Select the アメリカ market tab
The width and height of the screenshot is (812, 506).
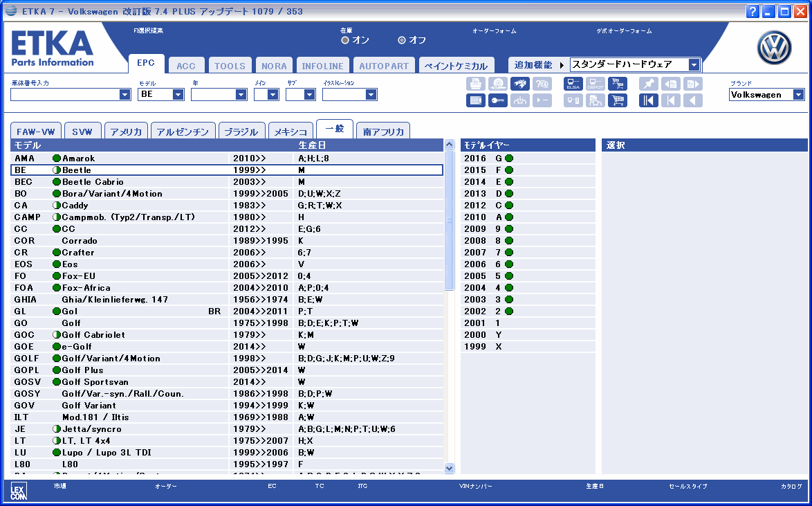127,132
